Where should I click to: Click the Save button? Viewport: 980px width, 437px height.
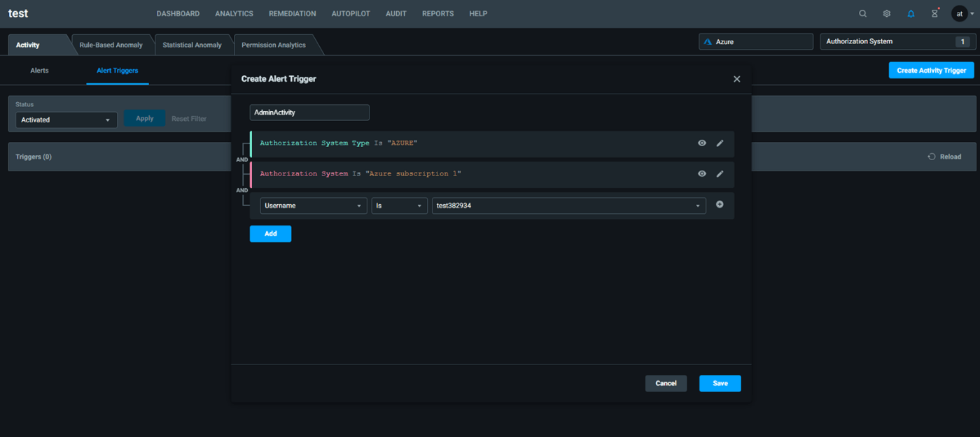click(720, 383)
